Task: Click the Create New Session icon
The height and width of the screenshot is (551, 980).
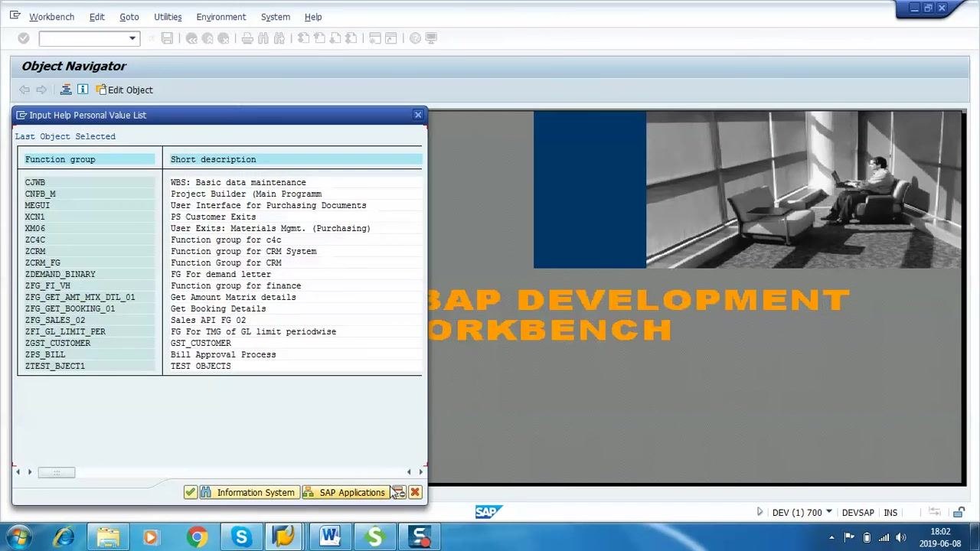Action: pos(375,38)
